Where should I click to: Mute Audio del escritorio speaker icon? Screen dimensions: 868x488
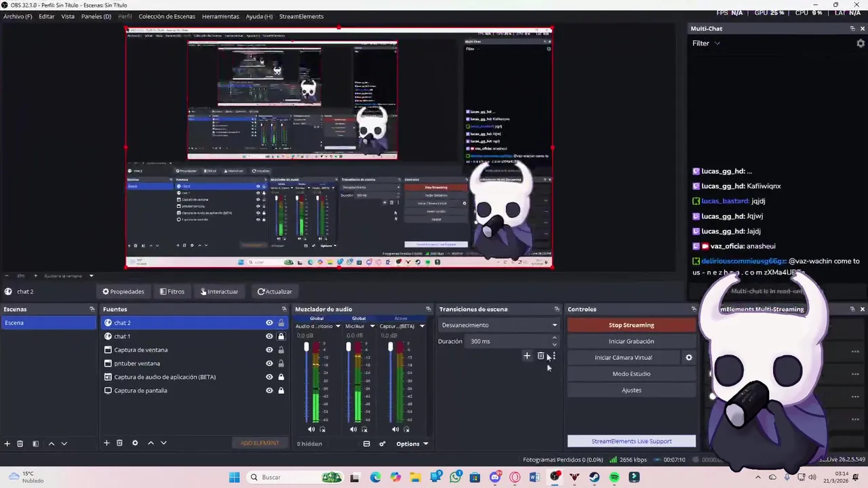pyautogui.click(x=311, y=429)
